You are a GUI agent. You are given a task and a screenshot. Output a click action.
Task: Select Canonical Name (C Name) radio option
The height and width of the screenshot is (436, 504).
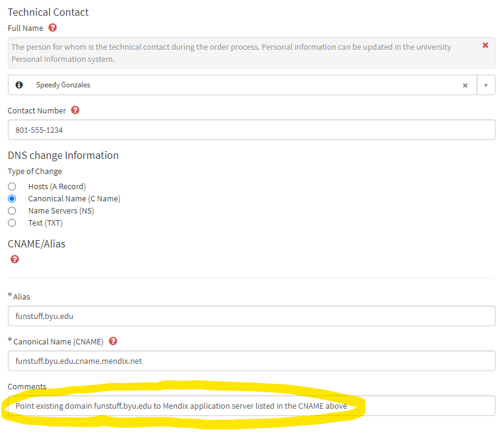[12, 199]
